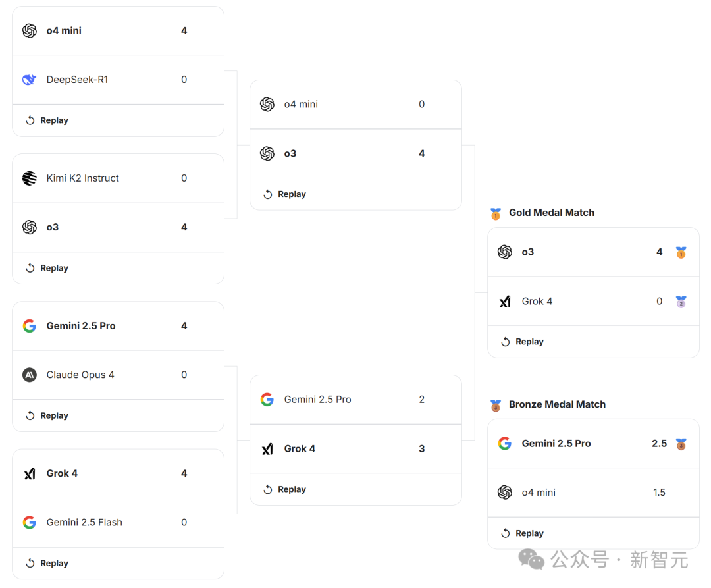Click Claude Opus 4's score "0"
The height and width of the screenshot is (588, 711).
click(184, 375)
